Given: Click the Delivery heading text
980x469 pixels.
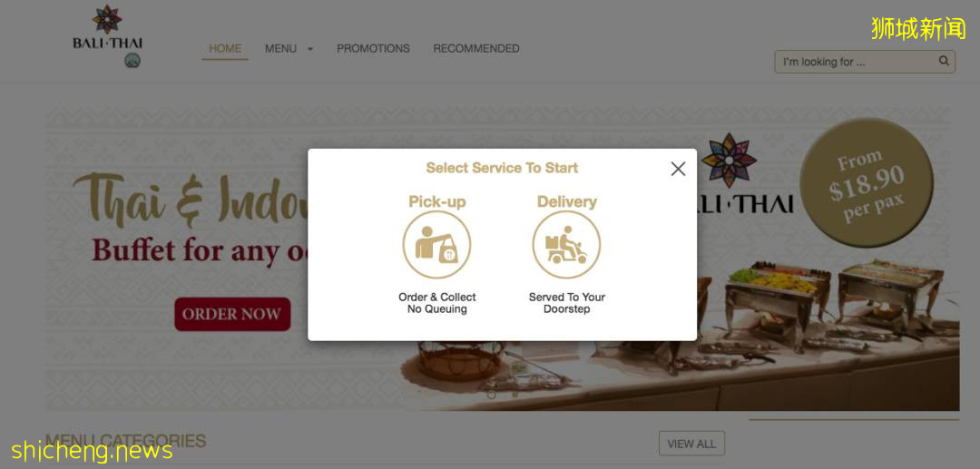Looking at the screenshot, I should pyautogui.click(x=567, y=201).
